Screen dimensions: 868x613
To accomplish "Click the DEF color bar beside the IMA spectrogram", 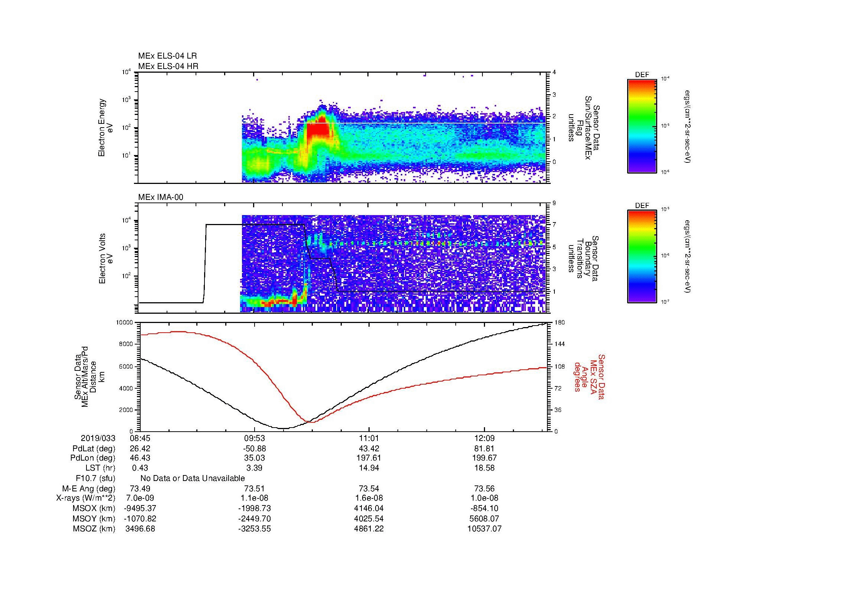I will (642, 257).
